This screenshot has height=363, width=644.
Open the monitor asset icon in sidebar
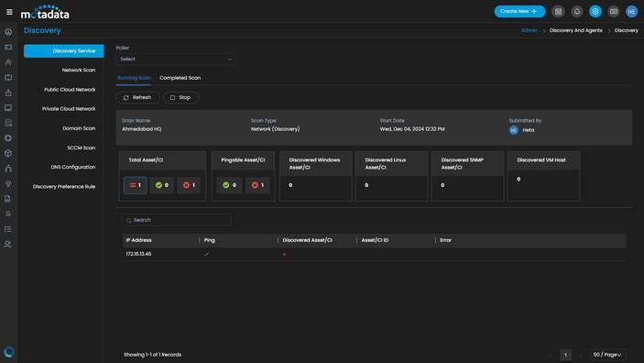pyautogui.click(x=8, y=107)
